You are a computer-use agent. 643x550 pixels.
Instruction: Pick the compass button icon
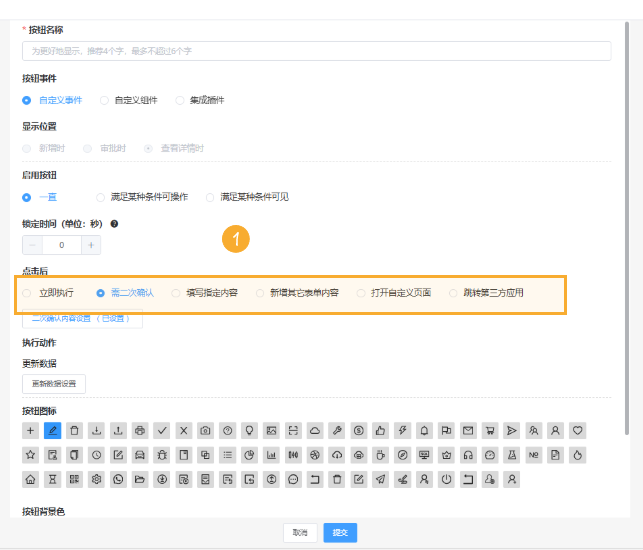(x=403, y=455)
